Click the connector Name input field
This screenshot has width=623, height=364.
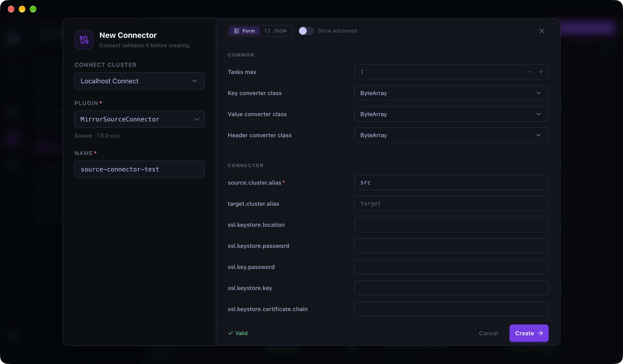coord(139,169)
